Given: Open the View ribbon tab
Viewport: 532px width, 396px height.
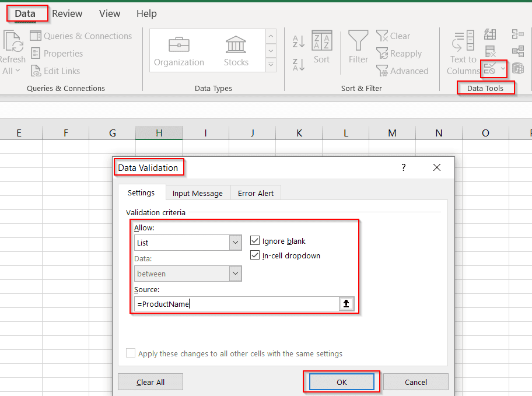Looking at the screenshot, I should 110,13.
